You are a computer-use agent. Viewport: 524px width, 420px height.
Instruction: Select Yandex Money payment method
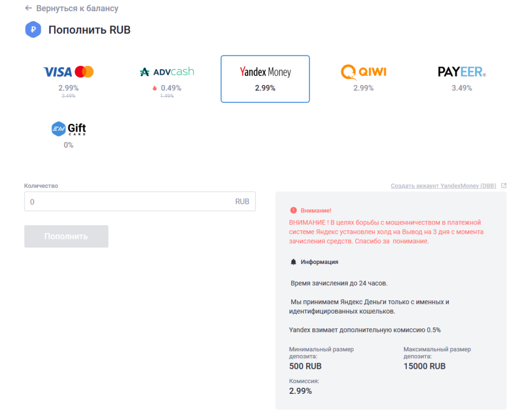[265, 79]
